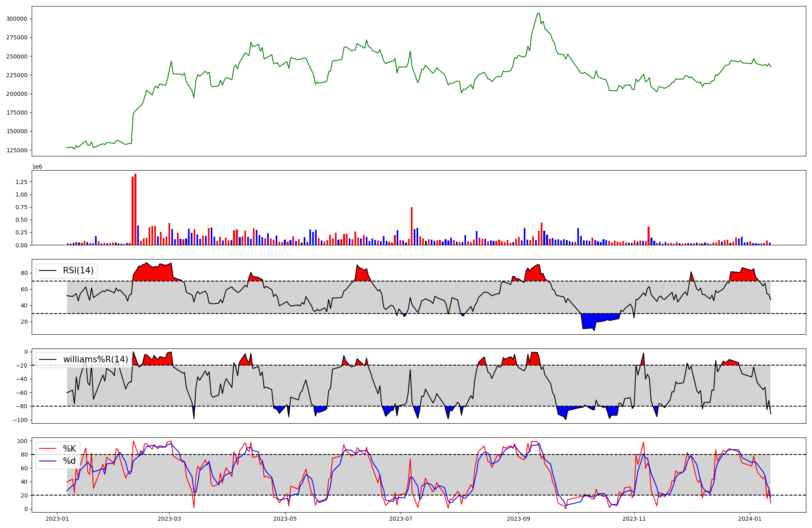The image size is (812, 528).
Task: Click the 2024-01 x-axis tick label
Action: tap(749, 519)
